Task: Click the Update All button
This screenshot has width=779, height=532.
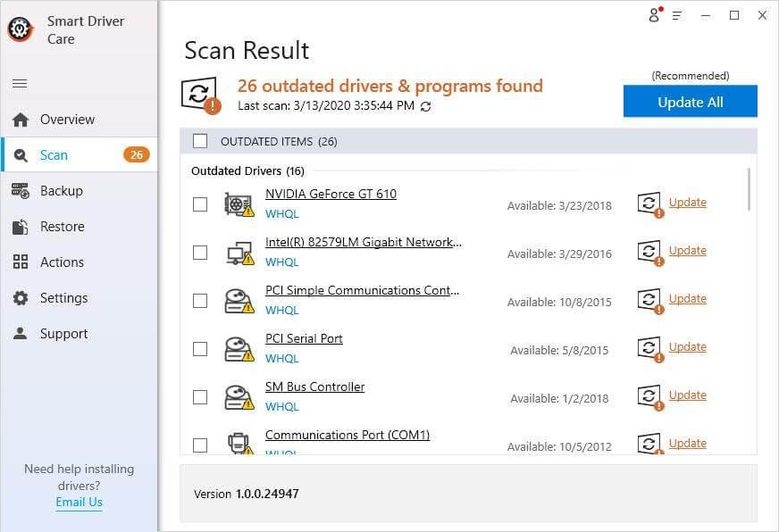Action: click(690, 101)
